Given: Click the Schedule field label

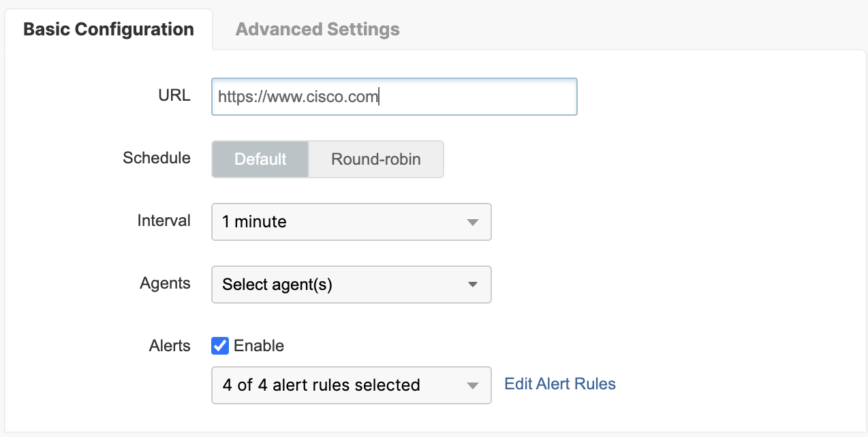Looking at the screenshot, I should 157,158.
